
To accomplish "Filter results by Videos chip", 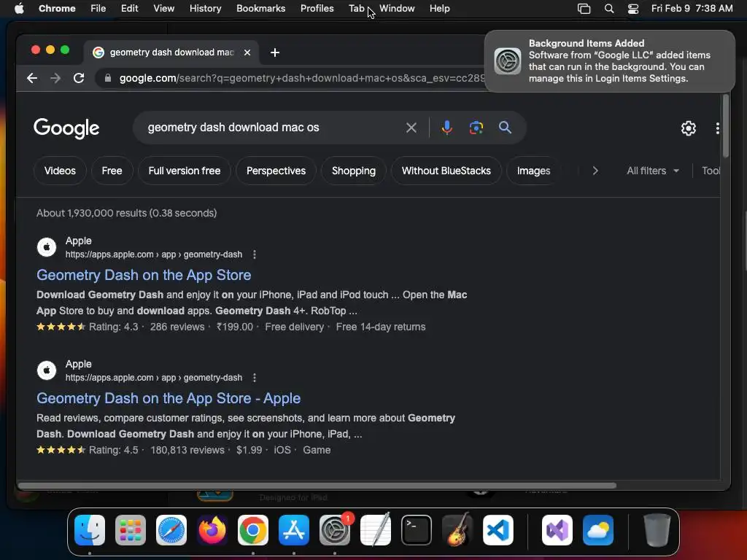I will tap(60, 171).
